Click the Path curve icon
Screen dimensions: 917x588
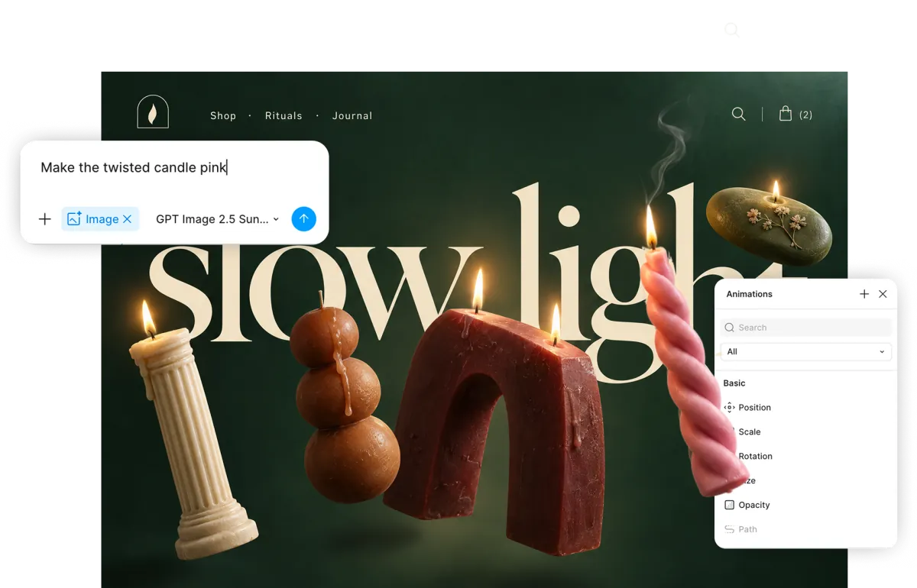(729, 530)
